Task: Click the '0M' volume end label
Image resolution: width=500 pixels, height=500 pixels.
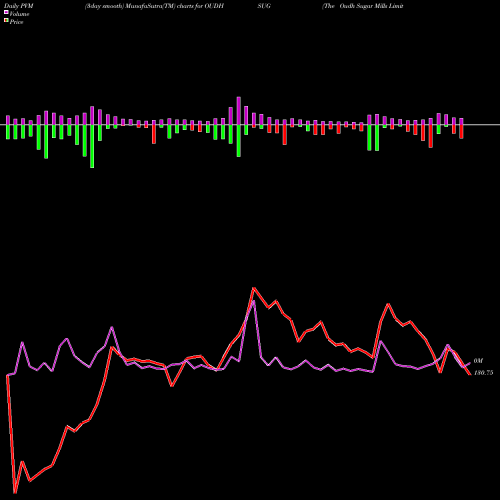Action: point(478,361)
